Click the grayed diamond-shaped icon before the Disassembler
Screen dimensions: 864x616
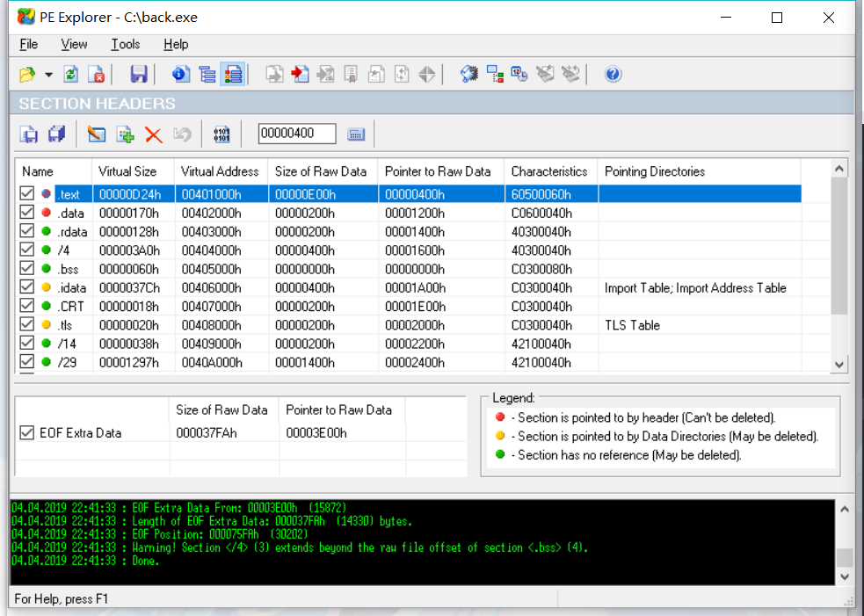[x=427, y=75]
